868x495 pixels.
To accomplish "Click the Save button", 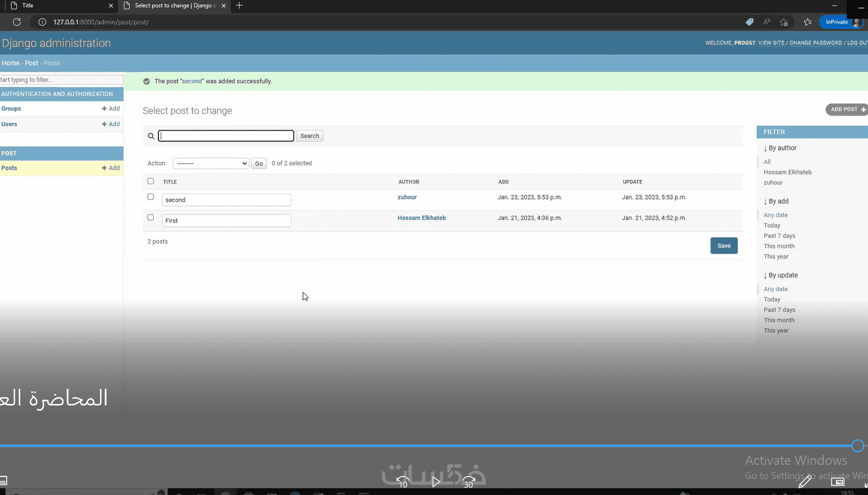I will (724, 245).
